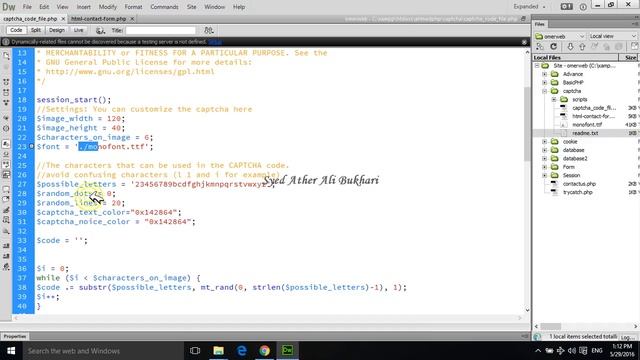Open the File menu
This screenshot has width=640, height=360.
click(27, 7)
